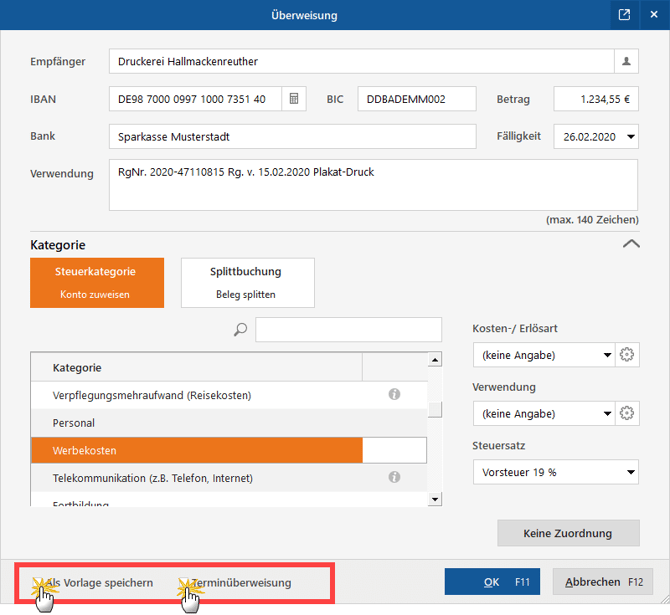This screenshot has height=615, width=670.
Task: Collapse the Kategorie section chevron
Action: [x=630, y=243]
